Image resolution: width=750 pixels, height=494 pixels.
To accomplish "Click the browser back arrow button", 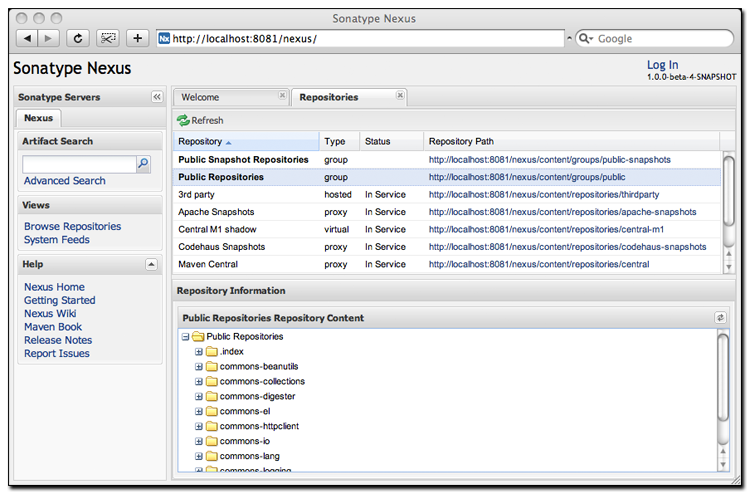I will pyautogui.click(x=26, y=38).
